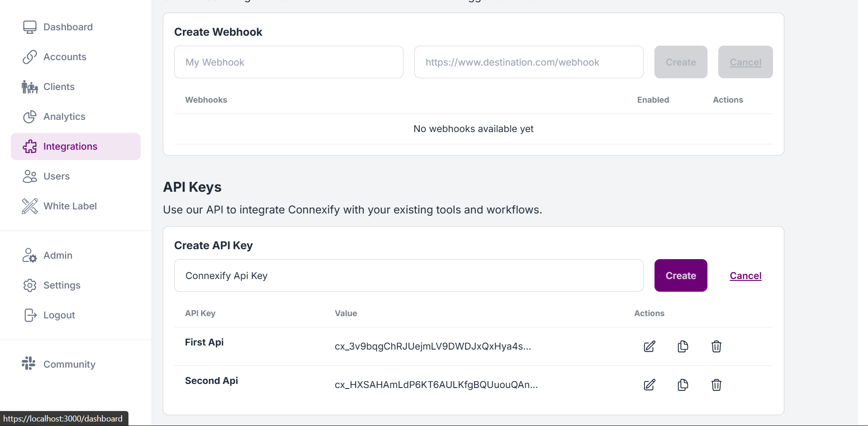The image size is (868, 426).
Task: Copy the First Api key value
Action: pos(683,346)
